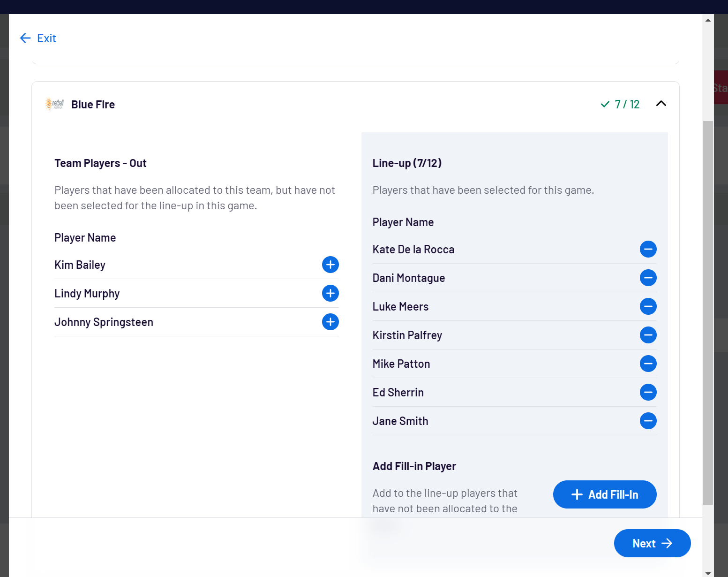Open the Add Fill-In dialog
728x577 pixels.
(x=605, y=494)
